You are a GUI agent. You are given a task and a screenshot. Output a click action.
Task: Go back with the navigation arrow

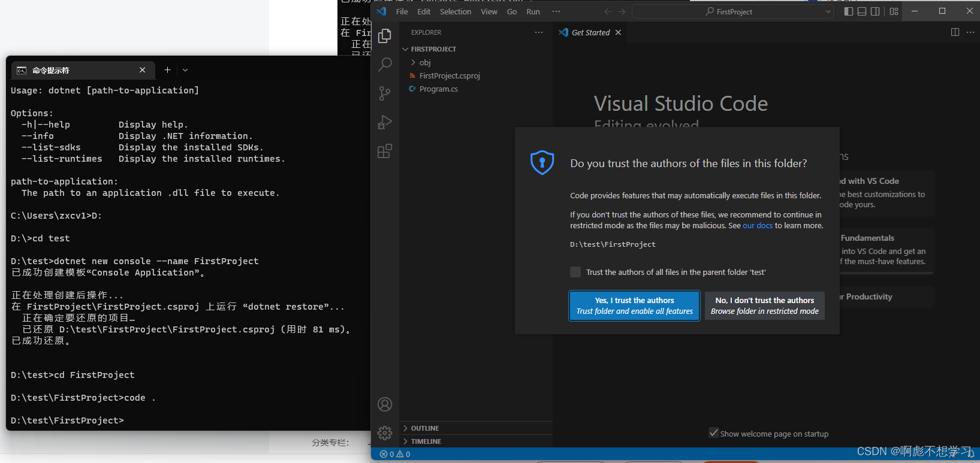point(608,11)
